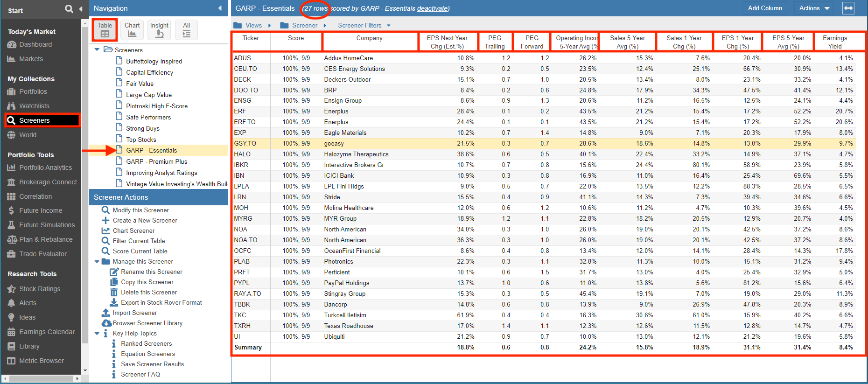The image size is (868, 384).
Task: Collapse Key Help Topics group
Action: pyautogui.click(x=97, y=333)
